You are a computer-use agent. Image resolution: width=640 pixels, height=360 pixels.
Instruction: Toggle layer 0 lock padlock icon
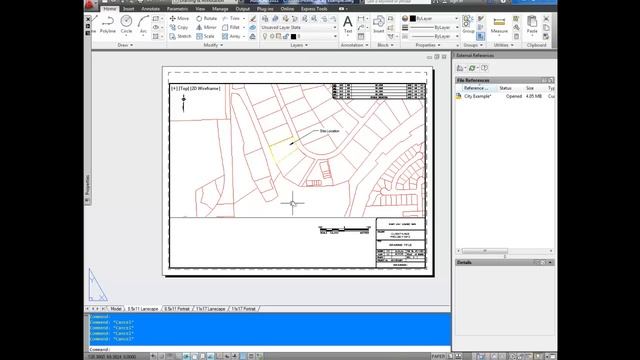click(286, 36)
